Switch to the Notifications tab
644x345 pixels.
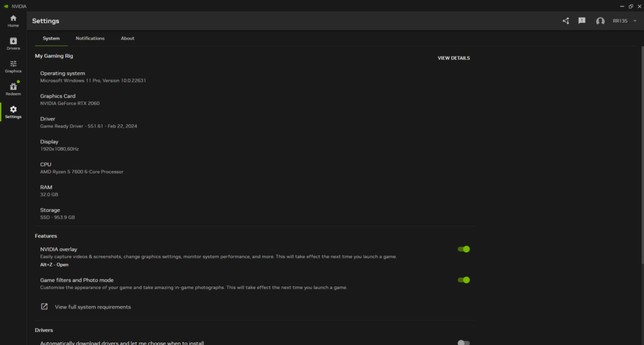tap(90, 38)
